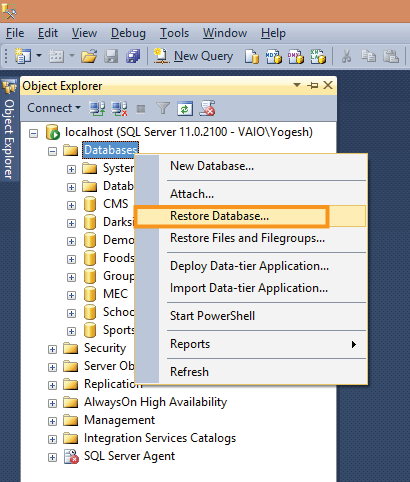This screenshot has height=482, width=410.
Task: Expand the SQL Server Agent node
Action: click(x=52, y=457)
